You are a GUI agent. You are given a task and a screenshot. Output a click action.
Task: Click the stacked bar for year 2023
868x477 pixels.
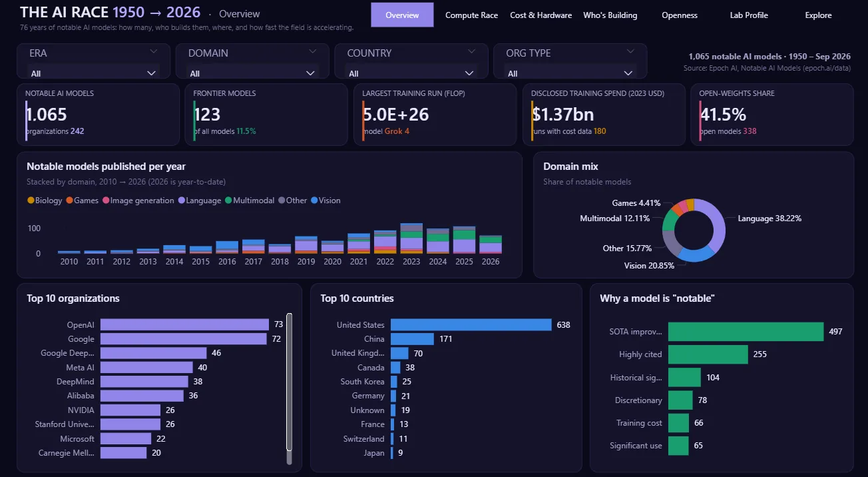coord(411,238)
